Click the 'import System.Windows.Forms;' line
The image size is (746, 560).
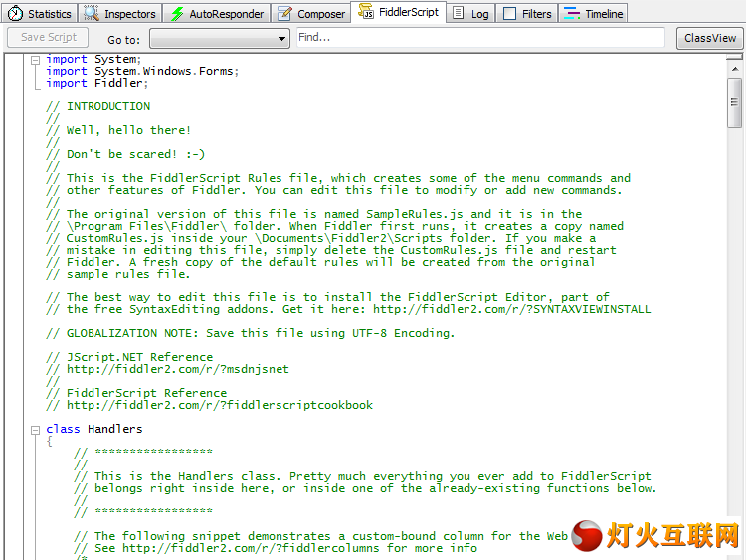point(142,71)
